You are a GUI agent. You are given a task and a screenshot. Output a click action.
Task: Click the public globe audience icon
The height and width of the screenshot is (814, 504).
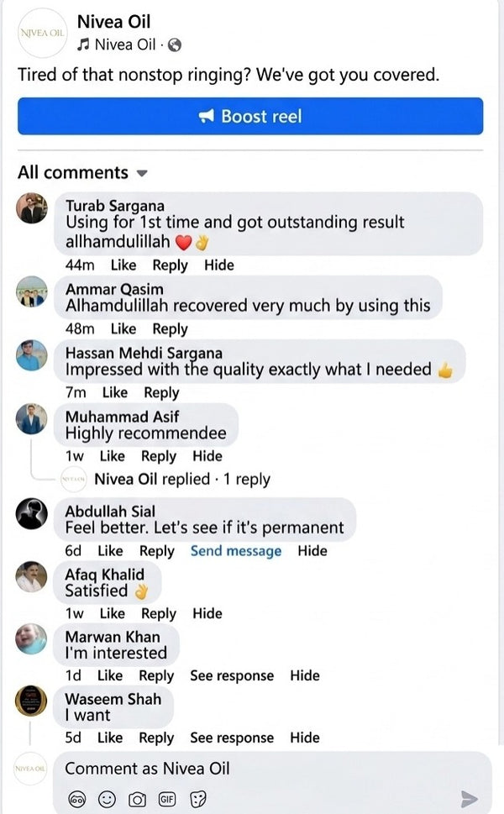coord(175,45)
